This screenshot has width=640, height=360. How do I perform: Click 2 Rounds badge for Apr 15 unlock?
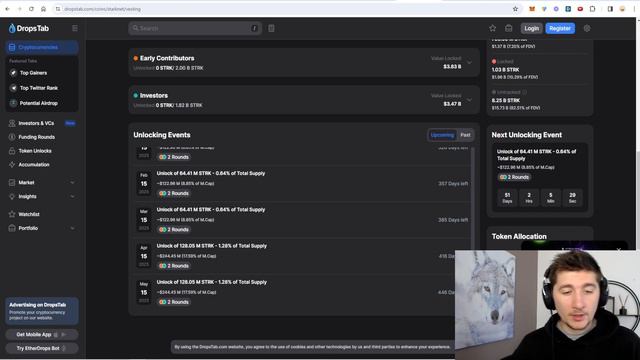coord(174,266)
